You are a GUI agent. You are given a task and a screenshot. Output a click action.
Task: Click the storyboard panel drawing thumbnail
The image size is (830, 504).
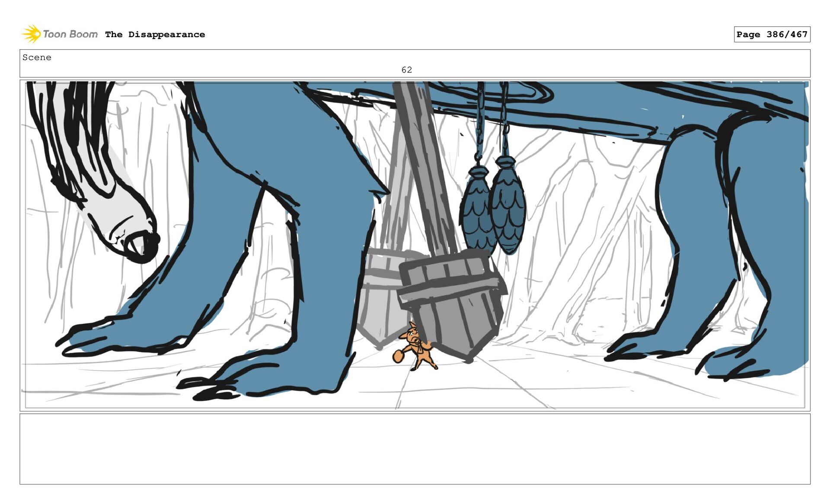tap(415, 245)
